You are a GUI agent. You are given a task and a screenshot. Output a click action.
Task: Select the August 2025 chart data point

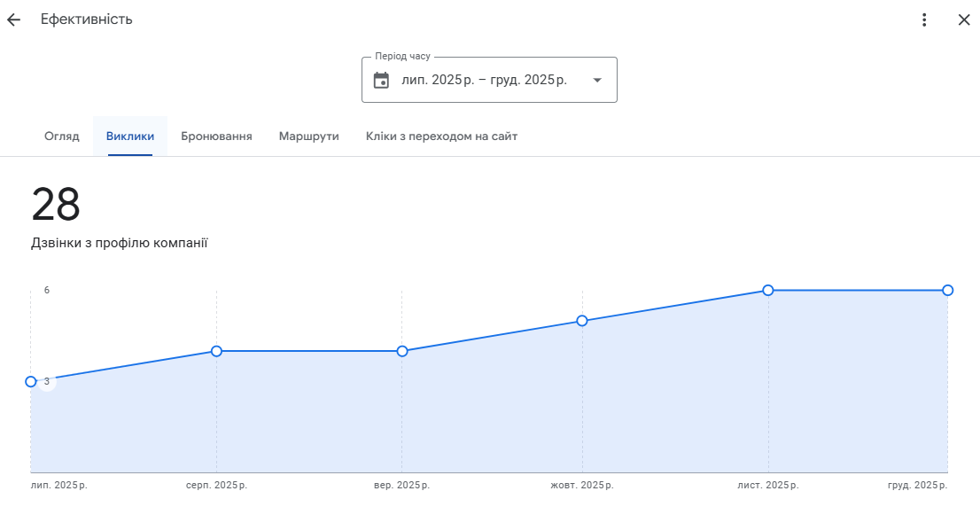216,351
